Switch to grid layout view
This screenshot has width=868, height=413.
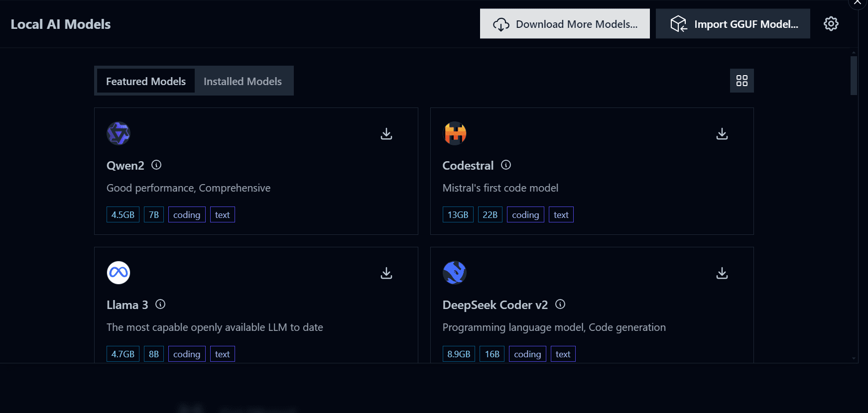(x=742, y=81)
